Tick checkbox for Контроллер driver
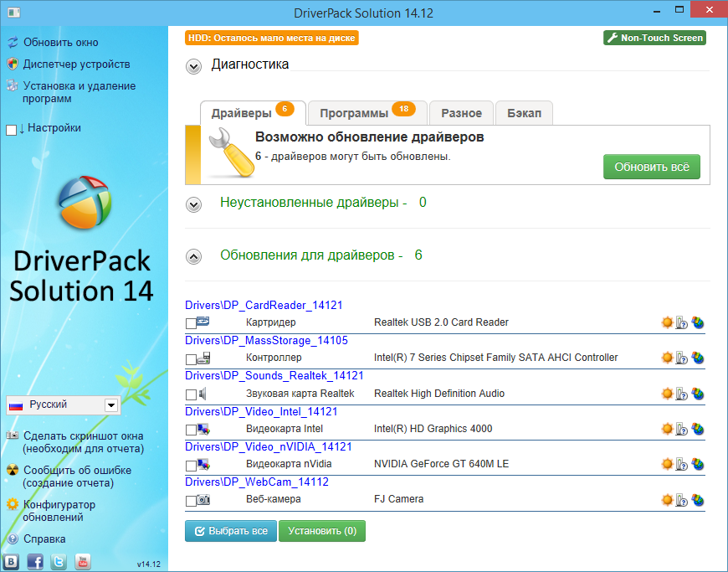 [x=190, y=359]
